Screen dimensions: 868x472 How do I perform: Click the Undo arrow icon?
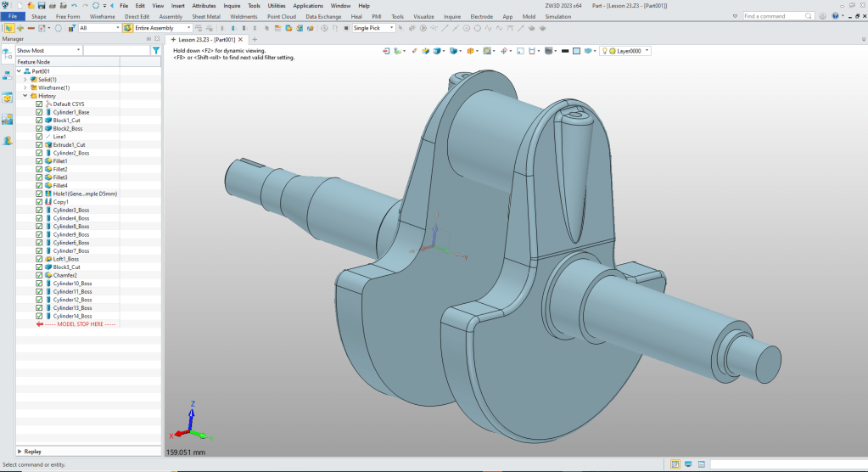pyautogui.click(x=74, y=5)
